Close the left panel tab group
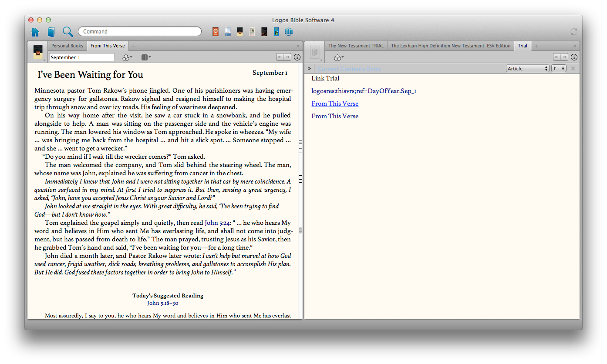This screenshot has height=364, width=607. (x=298, y=46)
